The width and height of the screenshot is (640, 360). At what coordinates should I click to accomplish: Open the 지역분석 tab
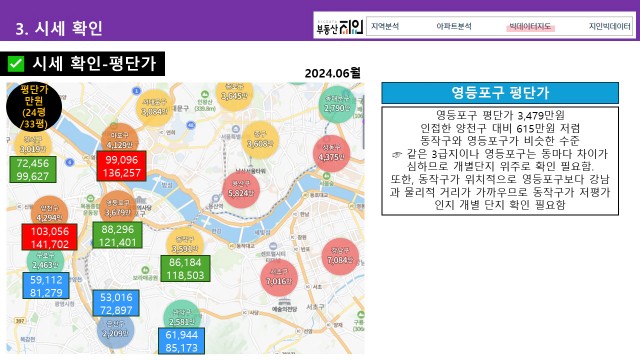pyautogui.click(x=385, y=27)
